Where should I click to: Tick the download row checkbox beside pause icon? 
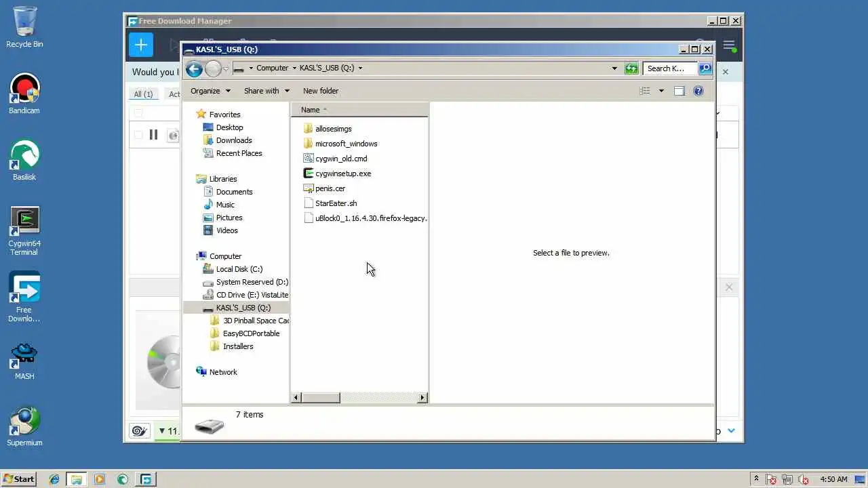click(x=138, y=135)
